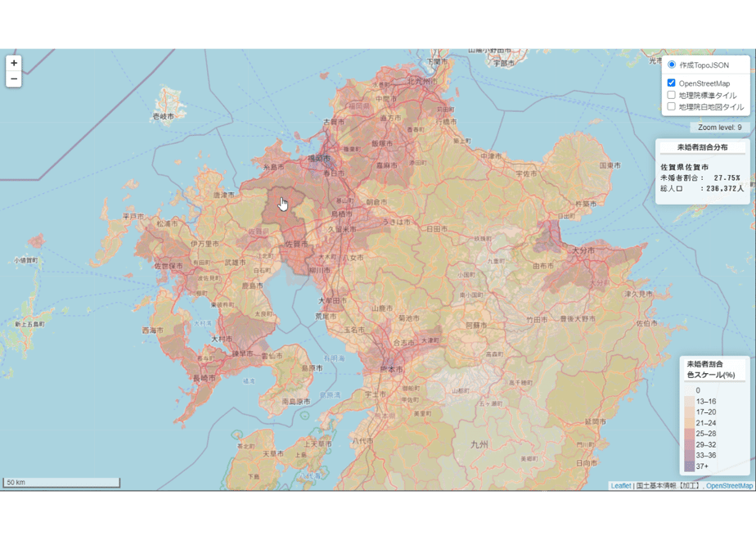Click the 国東市 label on map

coord(610,165)
